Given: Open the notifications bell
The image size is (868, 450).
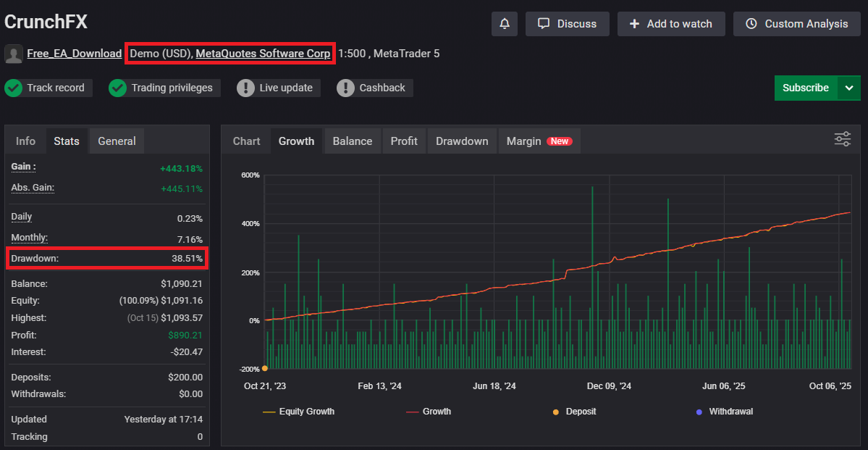Looking at the screenshot, I should [x=505, y=24].
